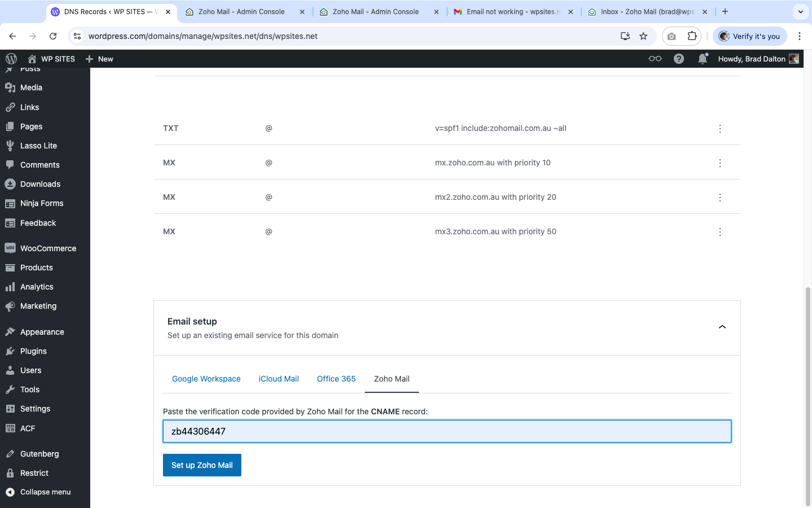
Task: Open the Reader glasses icon
Action: tap(655, 59)
